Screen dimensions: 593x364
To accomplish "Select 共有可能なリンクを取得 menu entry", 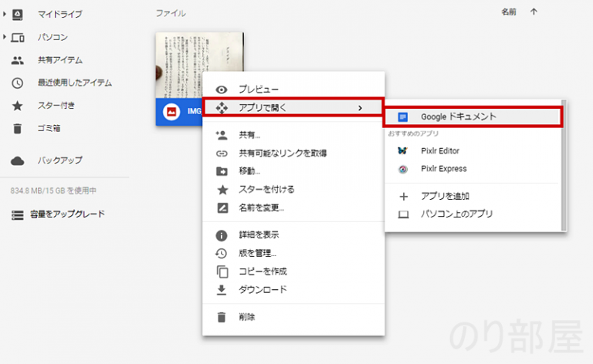I will (283, 153).
